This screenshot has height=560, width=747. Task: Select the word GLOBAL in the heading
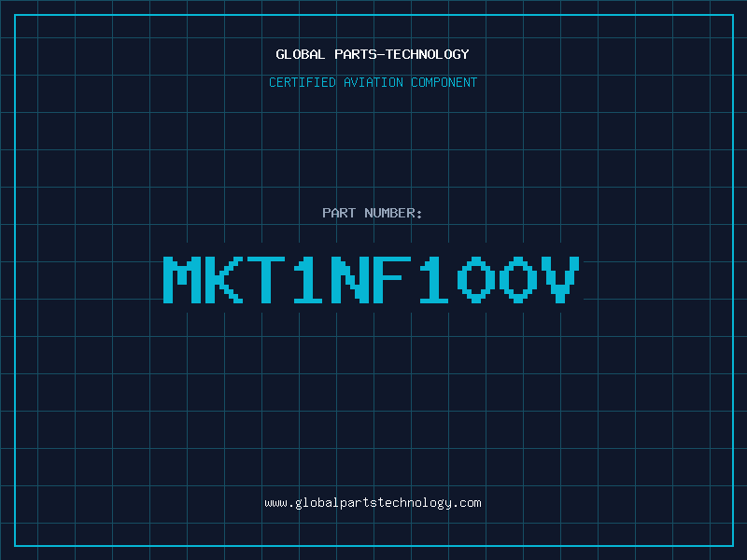click(300, 54)
